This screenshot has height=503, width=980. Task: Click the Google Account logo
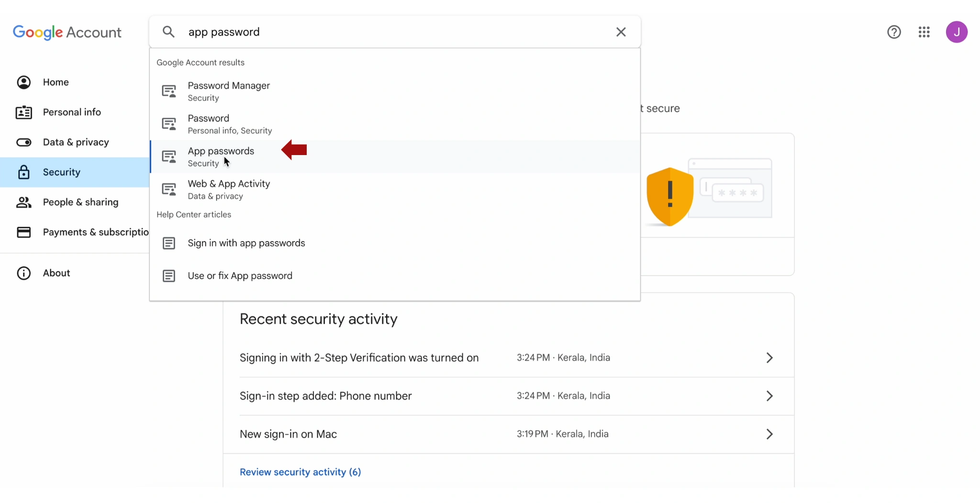click(x=67, y=32)
